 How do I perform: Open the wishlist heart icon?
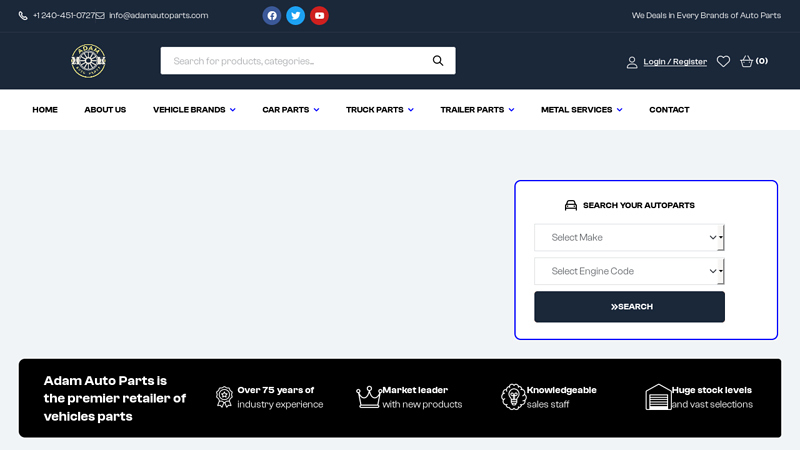point(723,61)
